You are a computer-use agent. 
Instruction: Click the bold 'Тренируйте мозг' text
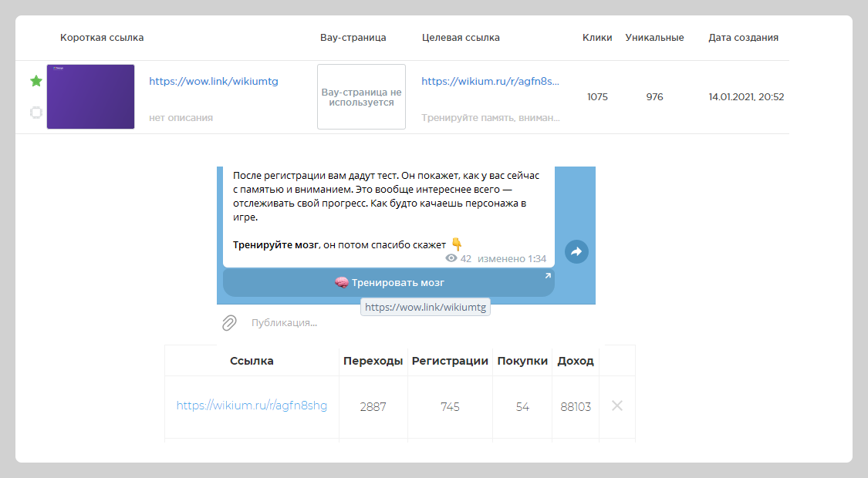coord(275,244)
